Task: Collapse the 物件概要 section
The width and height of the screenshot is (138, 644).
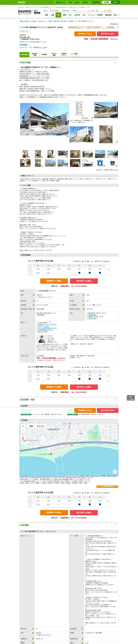Action: (115, 525)
